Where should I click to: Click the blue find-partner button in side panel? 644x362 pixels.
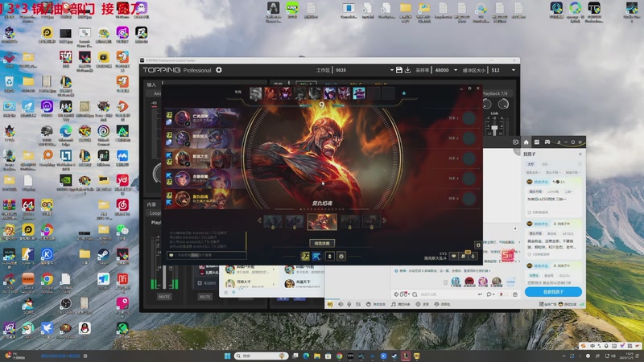pos(553,292)
